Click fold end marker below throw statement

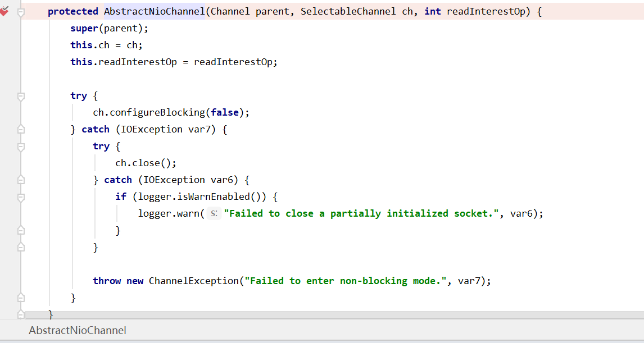point(21,298)
